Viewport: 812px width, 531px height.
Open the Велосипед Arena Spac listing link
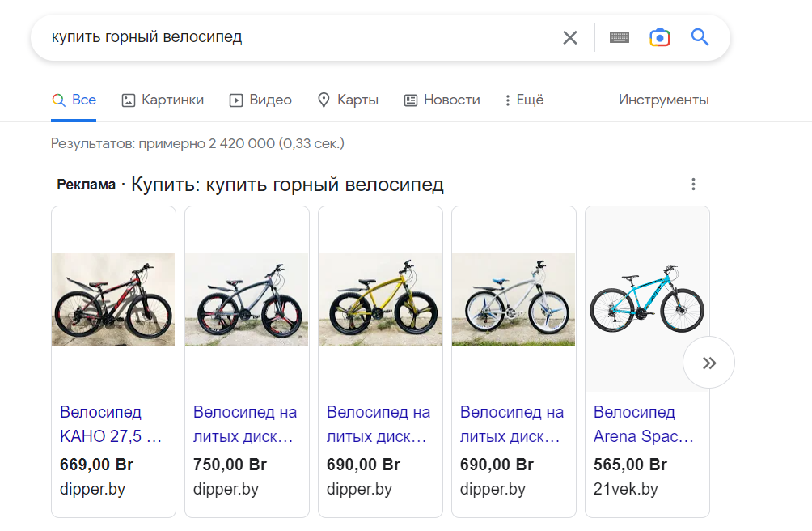point(643,424)
